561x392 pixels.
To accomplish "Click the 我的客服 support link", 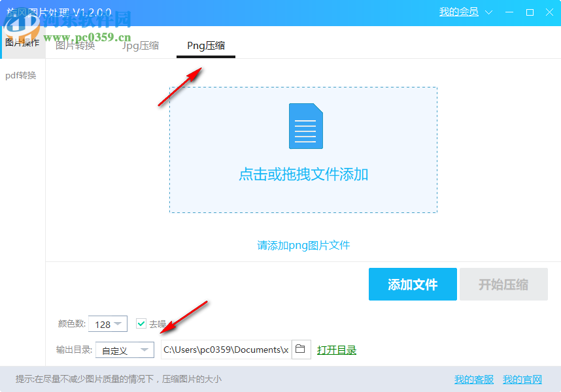I will click(x=473, y=379).
